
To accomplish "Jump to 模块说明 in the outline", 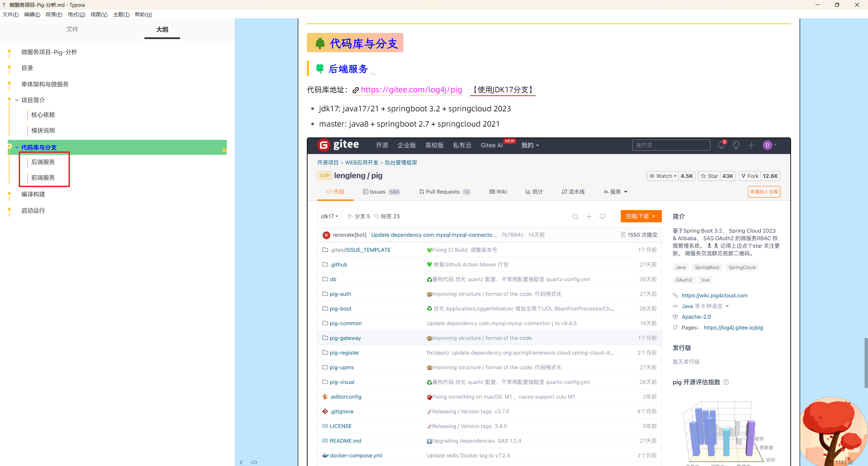I will pyautogui.click(x=43, y=130).
